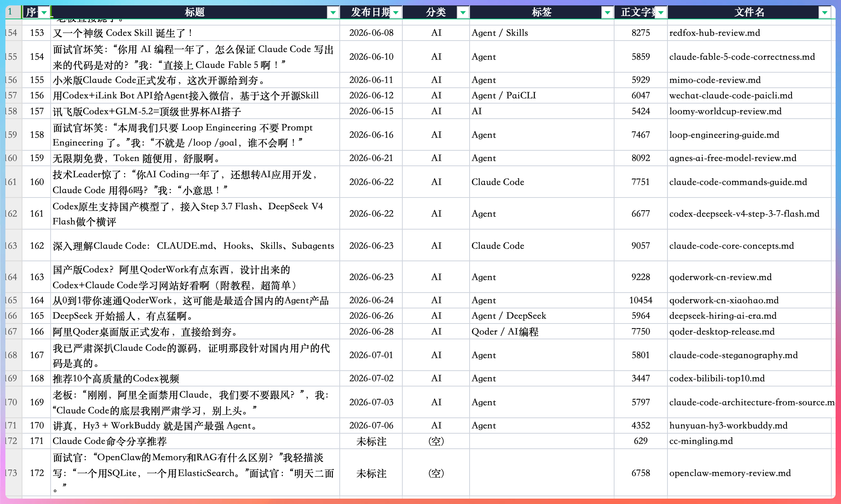Select the word count cell 5859
841x504 pixels.
point(641,57)
